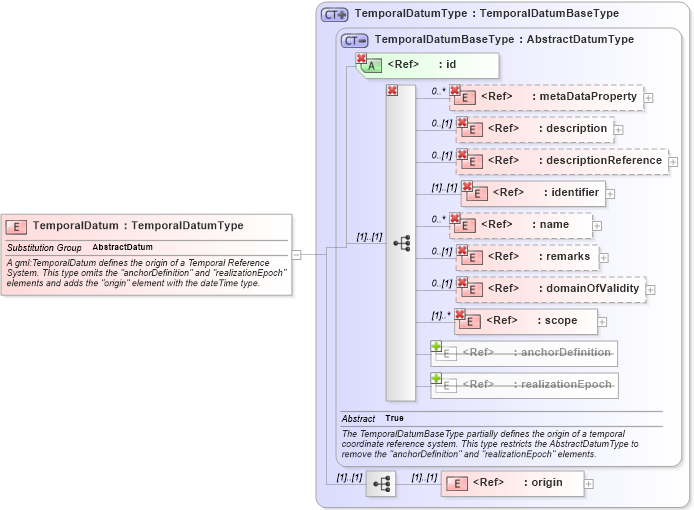The height and width of the screenshot is (510, 694).
Task: Select the TemporalDatumType title text
Action: pyautogui.click(x=487, y=13)
